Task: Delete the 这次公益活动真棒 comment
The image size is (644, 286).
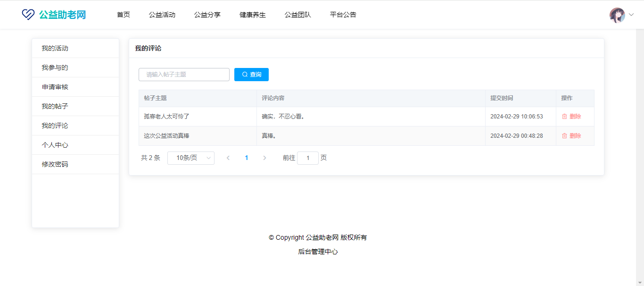Action: click(571, 136)
